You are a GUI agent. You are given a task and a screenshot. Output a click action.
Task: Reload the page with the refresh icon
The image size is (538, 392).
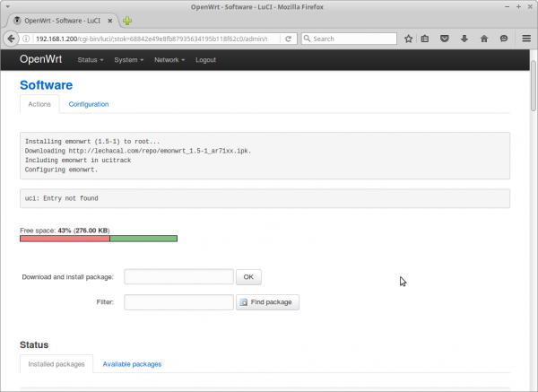288,39
